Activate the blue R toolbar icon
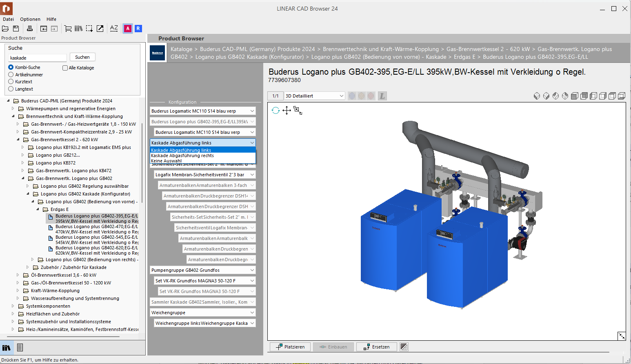 [138, 29]
